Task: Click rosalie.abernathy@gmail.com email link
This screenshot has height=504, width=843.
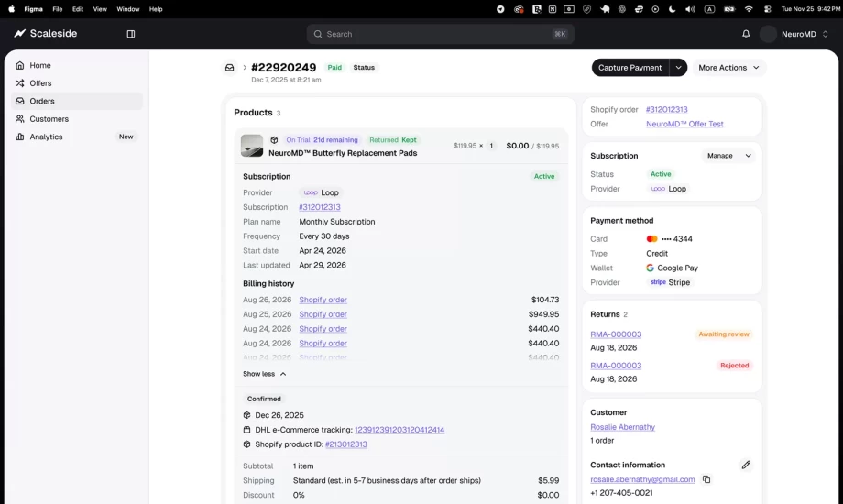Action: [x=642, y=479]
